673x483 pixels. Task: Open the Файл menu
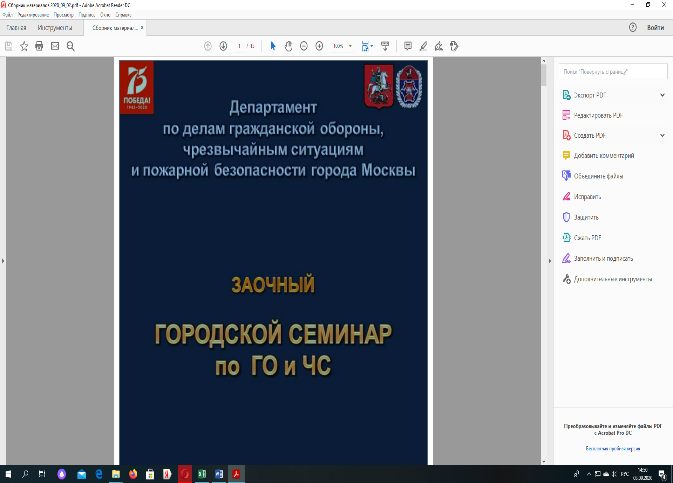7,15
